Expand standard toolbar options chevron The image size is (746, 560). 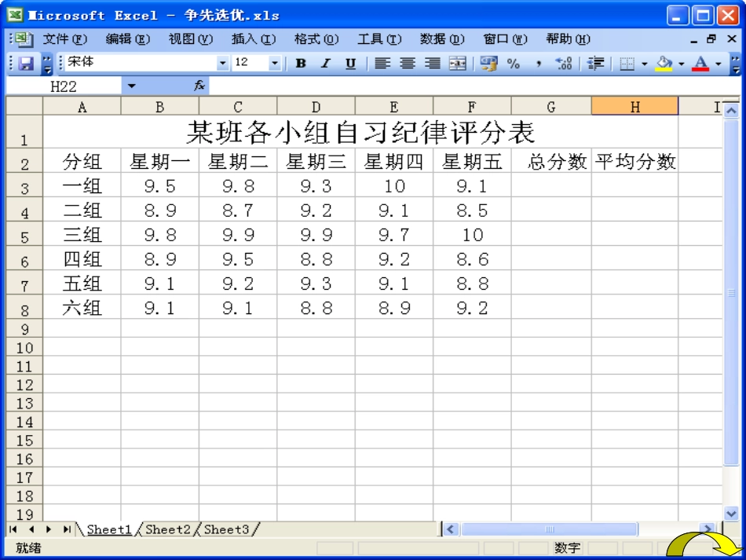(47, 64)
